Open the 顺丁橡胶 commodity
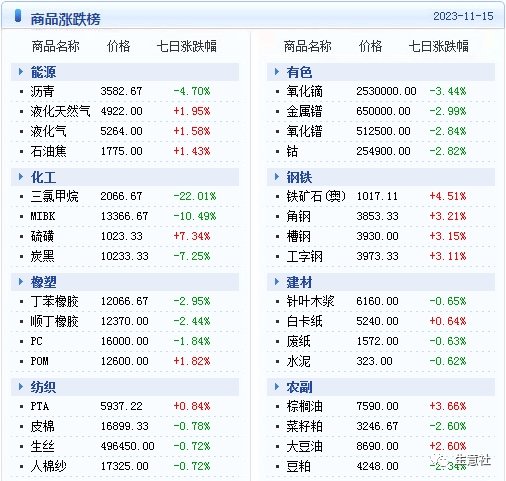 [54, 321]
